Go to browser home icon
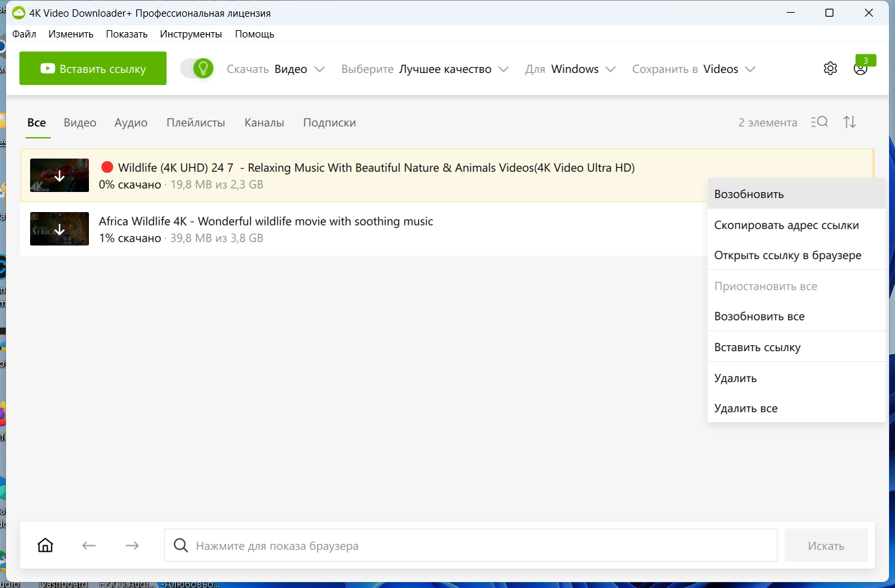The height and width of the screenshot is (588, 895). [x=45, y=545]
